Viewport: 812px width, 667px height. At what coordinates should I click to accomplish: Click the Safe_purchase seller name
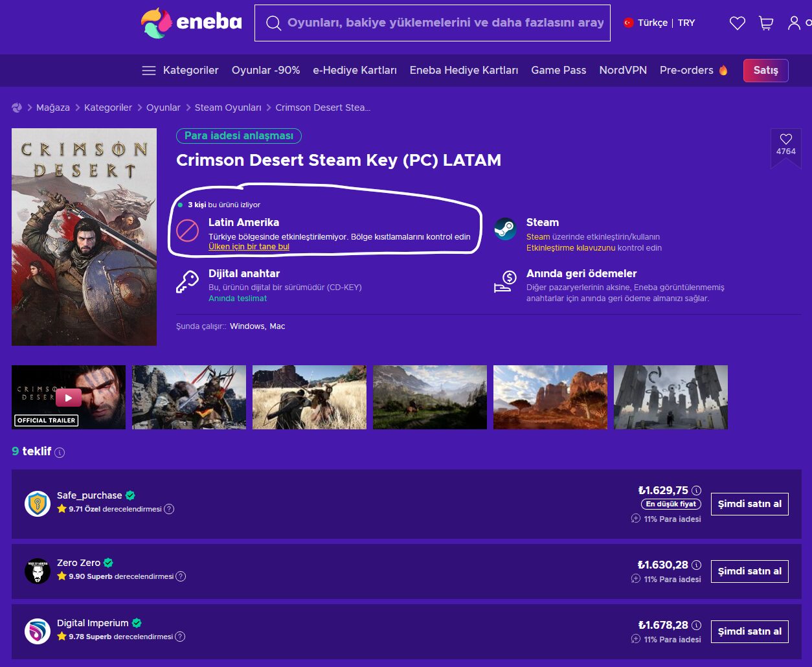89,495
